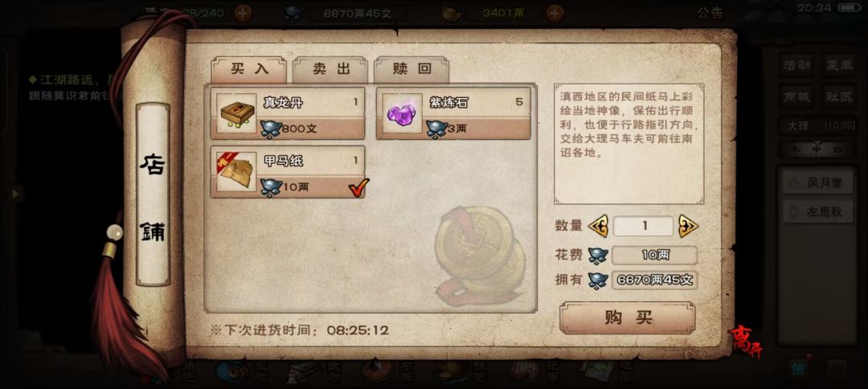Click silver ingot icon in top bar
868x389 pixels.
[293, 14]
